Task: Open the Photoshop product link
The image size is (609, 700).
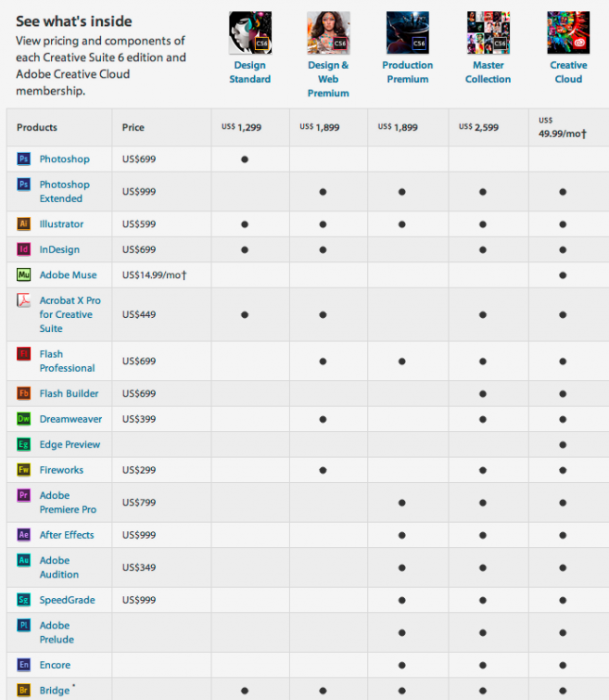Action: [64, 159]
